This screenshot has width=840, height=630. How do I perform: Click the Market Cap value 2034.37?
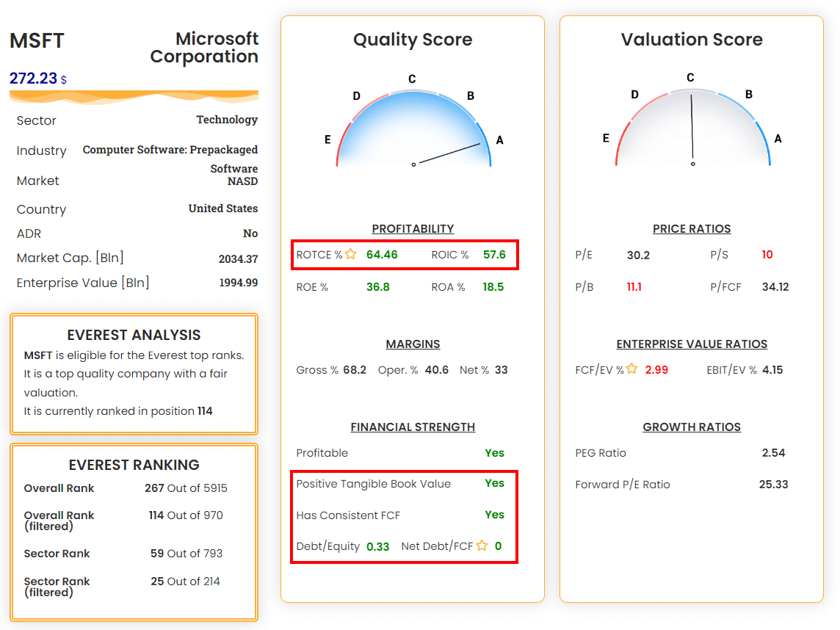(238, 258)
